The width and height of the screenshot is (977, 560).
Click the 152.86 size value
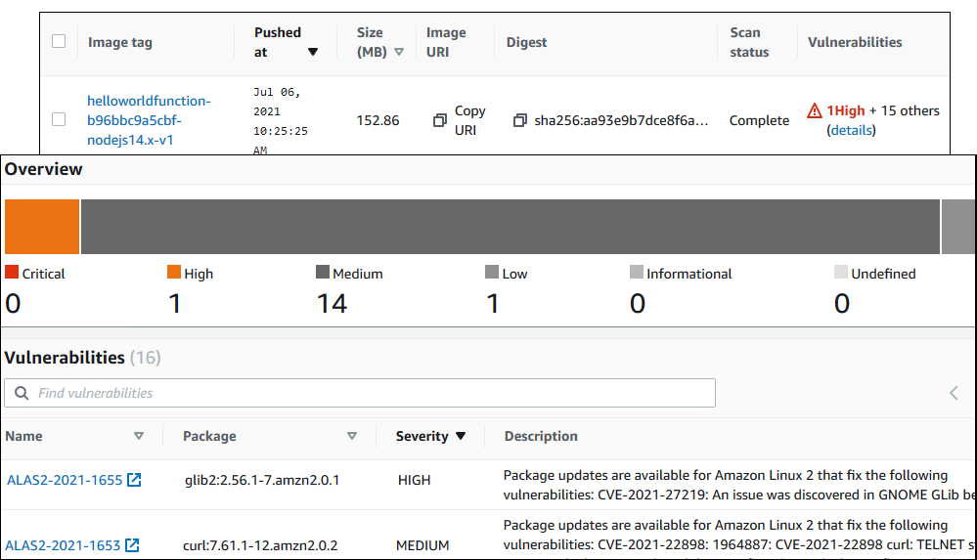coord(377,120)
